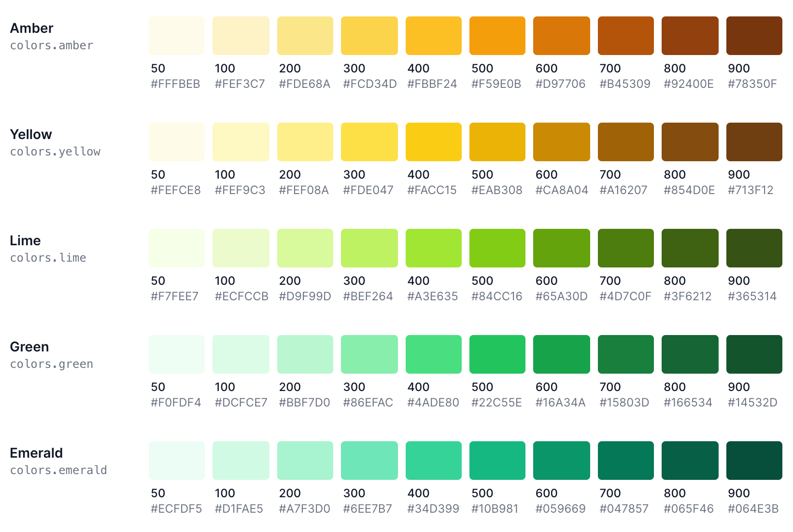Select the colors.green code label
793x532 pixels.
[52, 364]
